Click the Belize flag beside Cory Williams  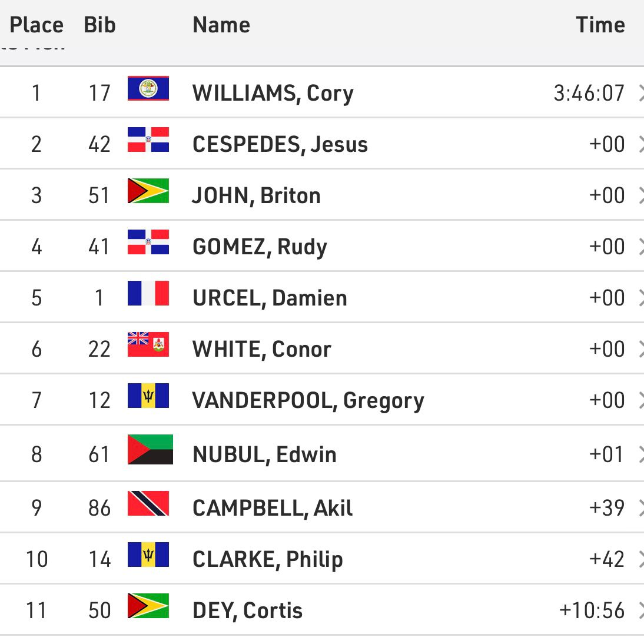(x=148, y=88)
